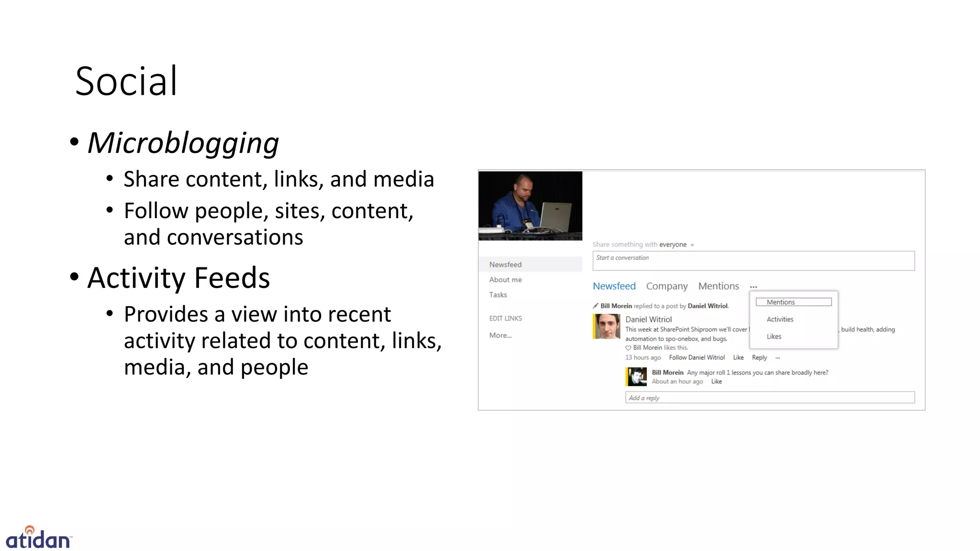Click Bill Morein's avatar in the reply
The height and width of the screenshot is (551, 980).
click(x=636, y=376)
